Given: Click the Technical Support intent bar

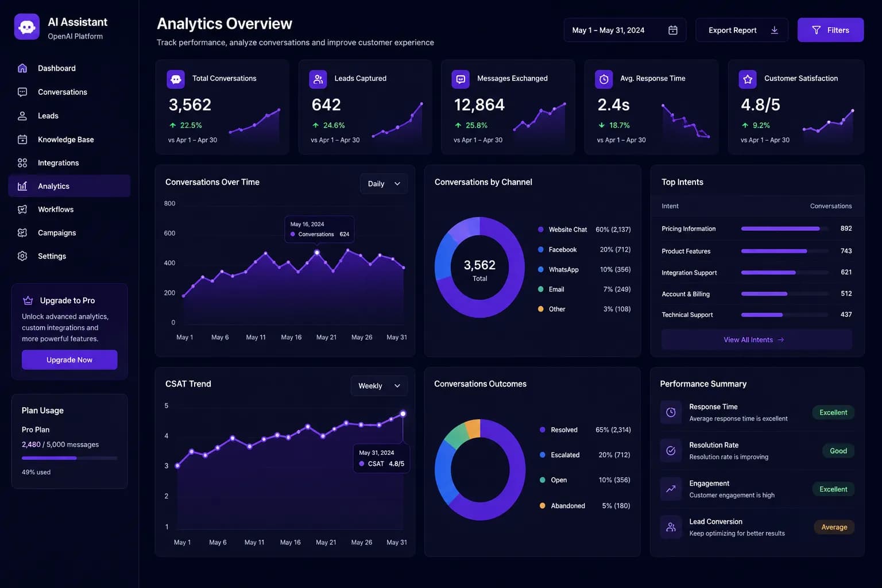Looking at the screenshot, I should pos(785,315).
